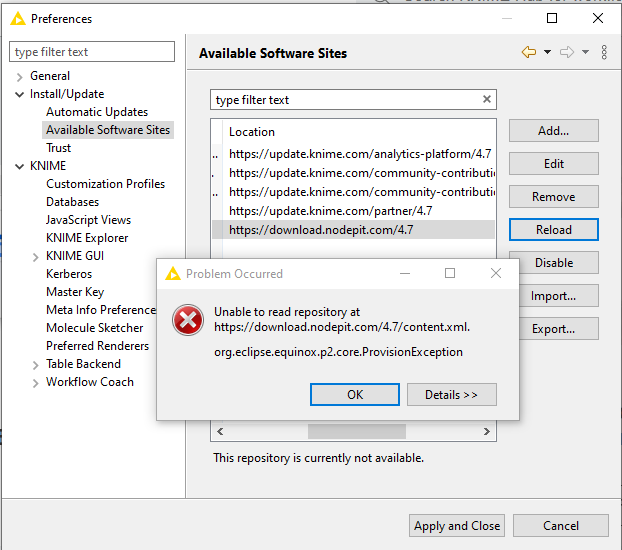Open the forward history dropdown arrow
622x550 pixels.
586,52
